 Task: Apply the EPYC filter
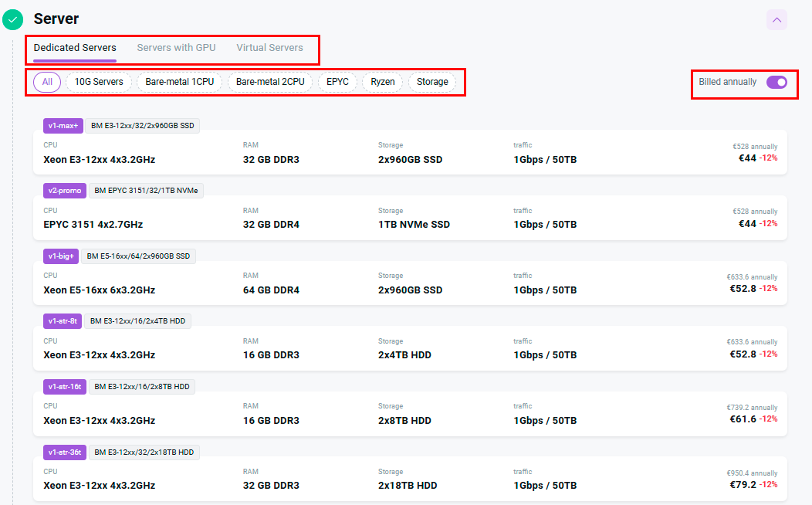[337, 82]
